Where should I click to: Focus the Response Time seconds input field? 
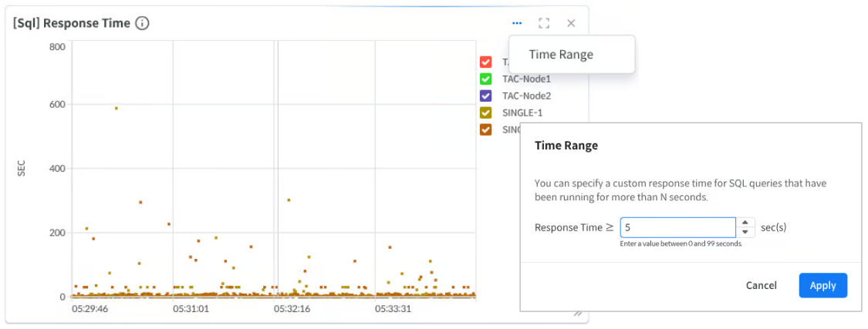[677, 227]
